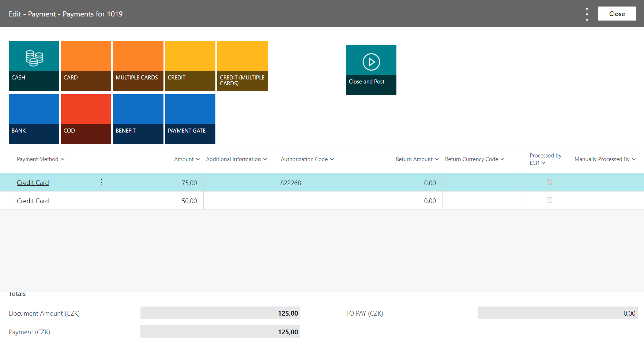This screenshot has height=342, width=644.
Task: Pick the MULTIPLE CARDS payment tile
Action: point(138,66)
